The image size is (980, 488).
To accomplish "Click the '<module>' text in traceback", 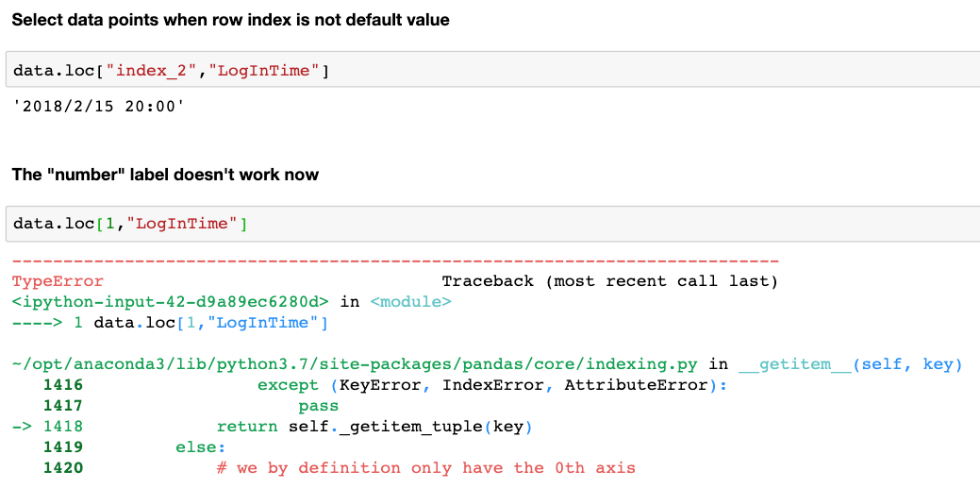I will [410, 302].
